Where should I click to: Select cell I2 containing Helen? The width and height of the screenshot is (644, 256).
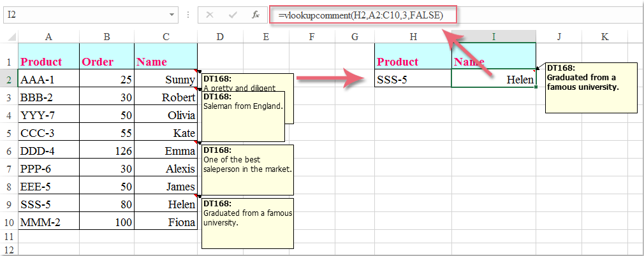pos(493,80)
